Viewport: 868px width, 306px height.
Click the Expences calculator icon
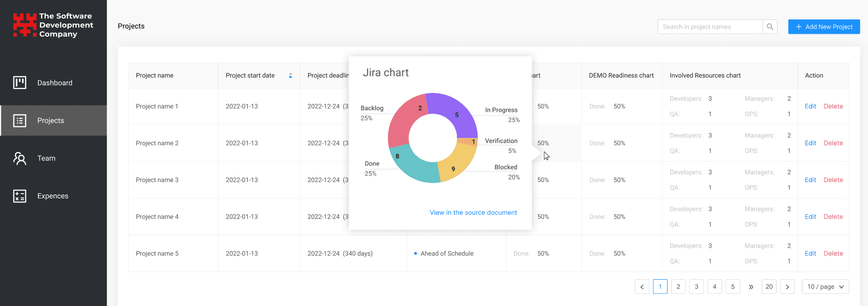19,196
